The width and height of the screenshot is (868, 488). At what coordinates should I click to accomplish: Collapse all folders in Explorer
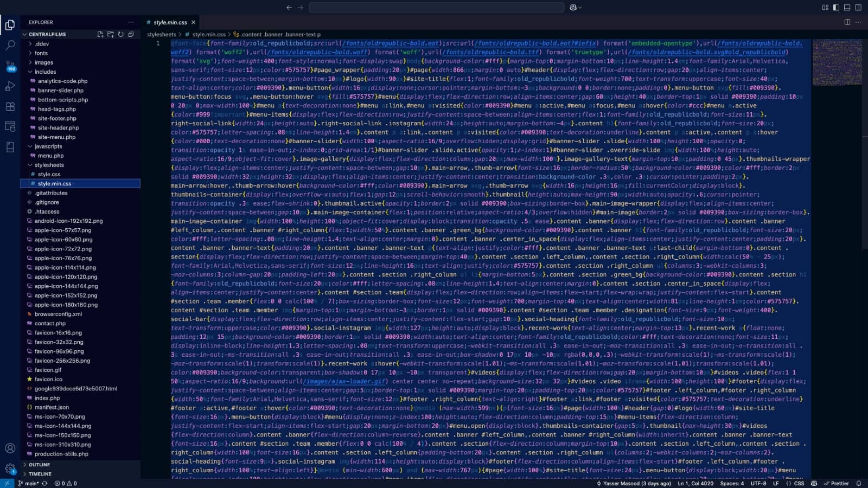click(x=131, y=34)
